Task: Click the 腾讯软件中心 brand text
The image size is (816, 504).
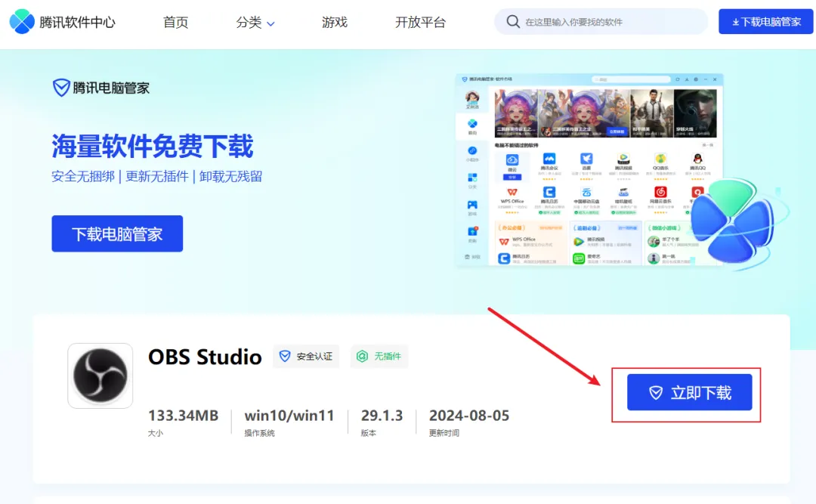Action: click(x=77, y=23)
